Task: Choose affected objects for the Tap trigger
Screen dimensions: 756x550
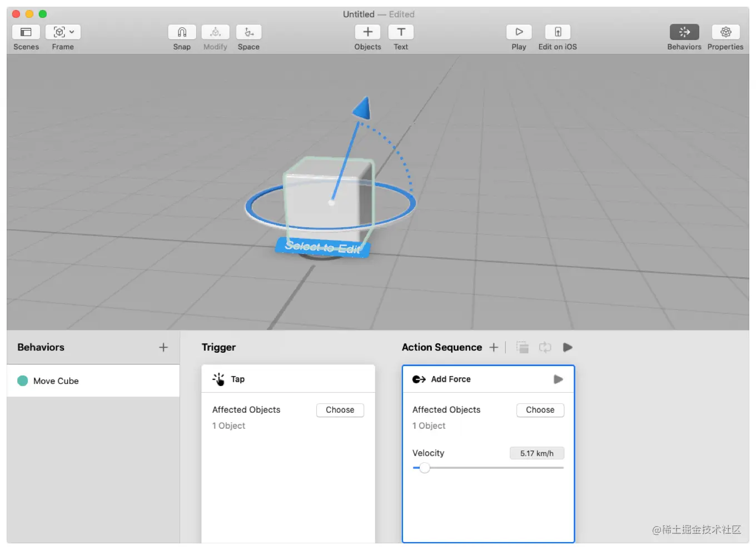Action: [340, 410]
